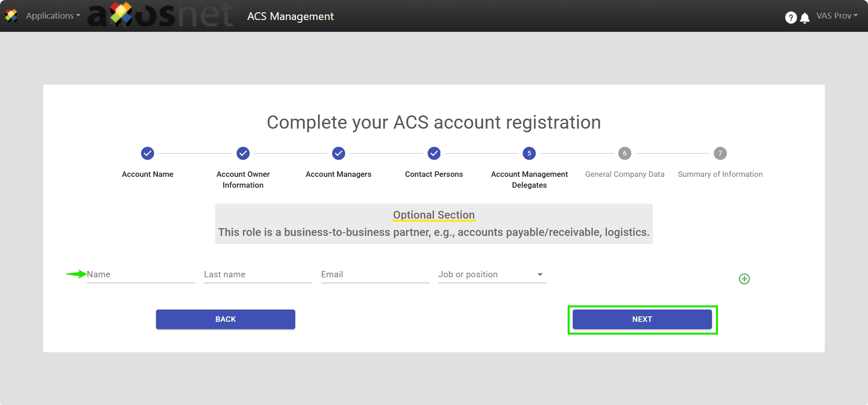Open the notifications bell

click(x=805, y=18)
